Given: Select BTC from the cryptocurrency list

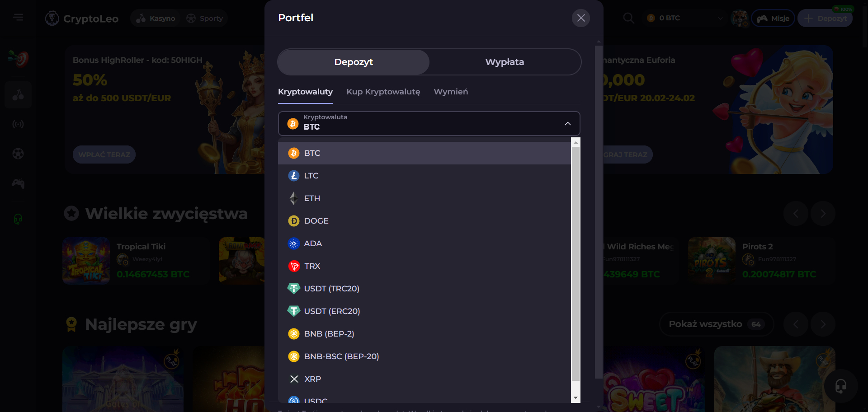Looking at the screenshot, I should pyautogui.click(x=312, y=153).
